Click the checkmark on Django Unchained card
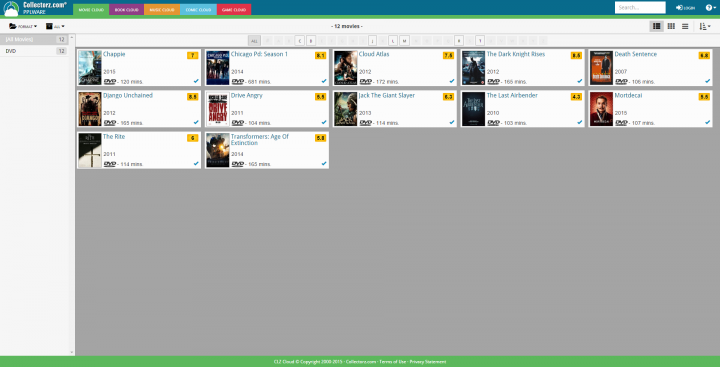The image size is (720, 367). pyautogui.click(x=196, y=122)
